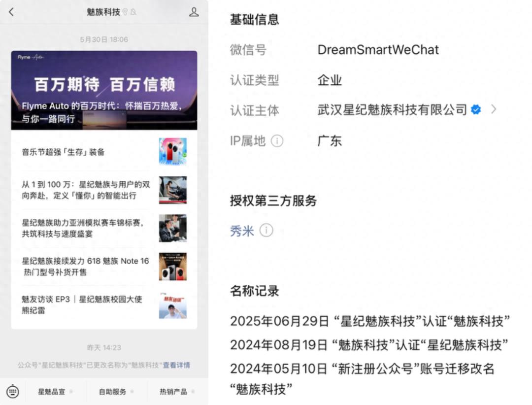Tap blue verified badge after company name

pos(476,110)
